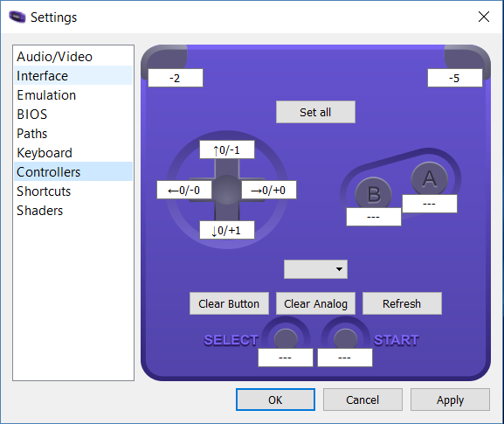Edit the R shoulder binding field showing -5
This screenshot has width=504, height=424.
454,78
